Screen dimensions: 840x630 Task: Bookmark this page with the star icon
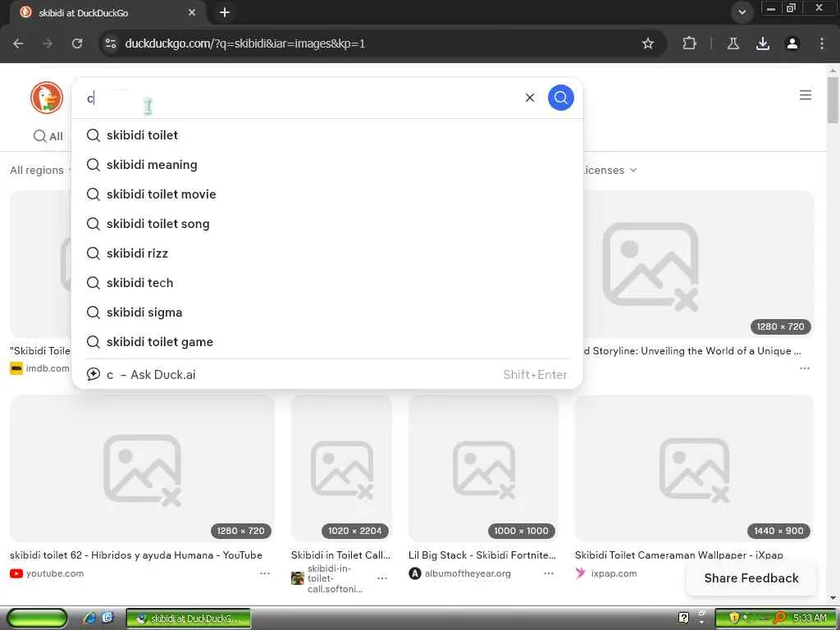pyautogui.click(x=648, y=43)
